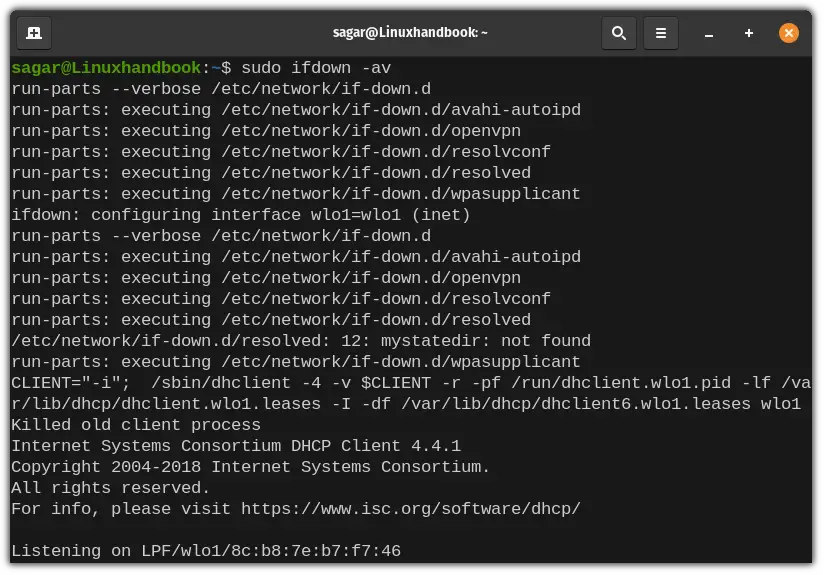Minimize the terminal window
The width and height of the screenshot is (824, 575).
tap(709, 34)
